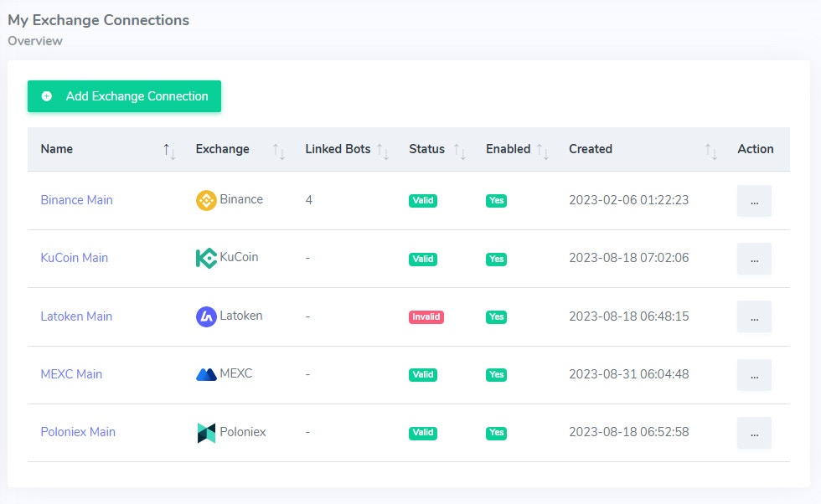This screenshot has height=504, width=821.
Task: Click the Binance logo icon
Action: [206, 200]
